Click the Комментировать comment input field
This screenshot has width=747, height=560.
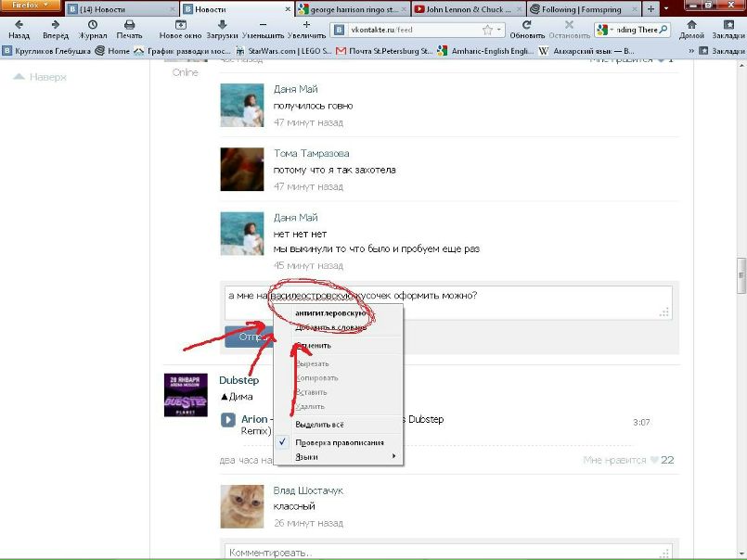tap(448, 552)
